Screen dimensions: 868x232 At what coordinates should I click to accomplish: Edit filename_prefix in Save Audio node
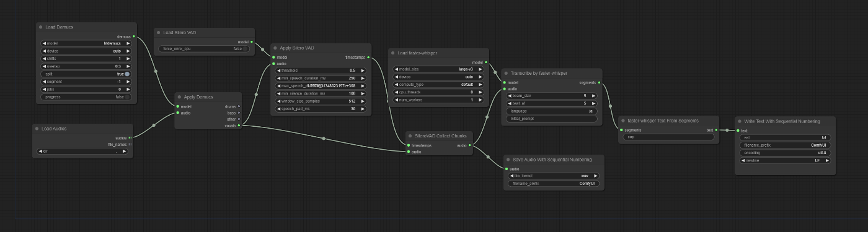pos(554,184)
